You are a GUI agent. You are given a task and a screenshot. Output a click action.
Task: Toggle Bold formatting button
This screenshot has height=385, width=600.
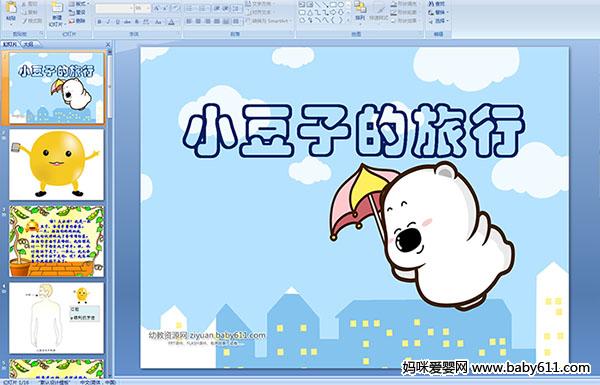(99, 22)
